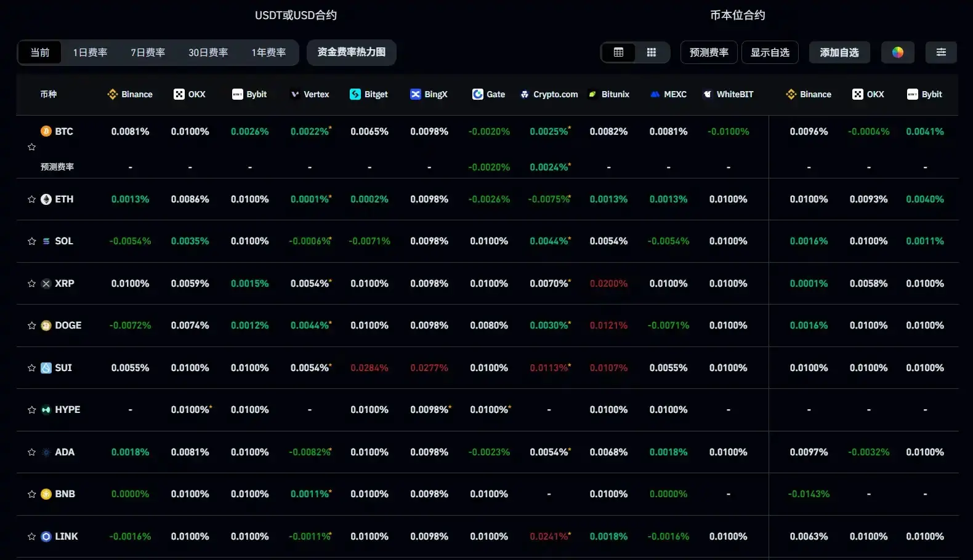Favorite SUI with the star toggle
This screenshot has height=560, width=973.
(x=32, y=368)
